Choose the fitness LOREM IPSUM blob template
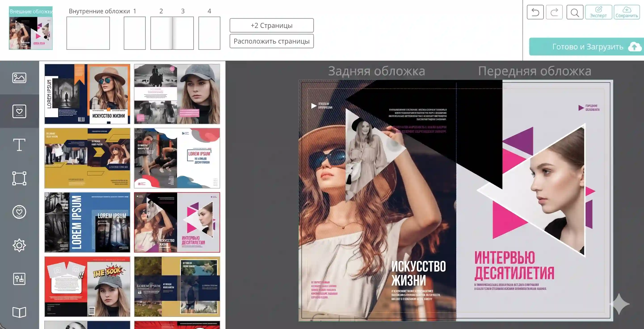 point(177,158)
